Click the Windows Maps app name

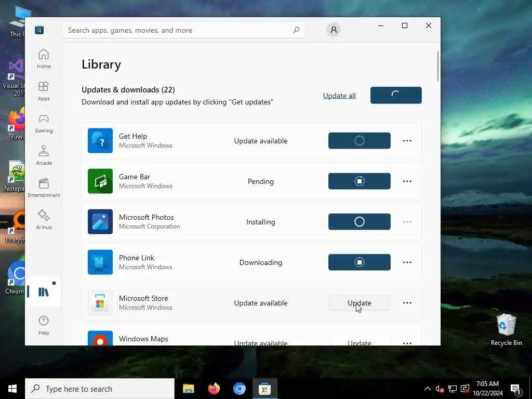point(143,339)
